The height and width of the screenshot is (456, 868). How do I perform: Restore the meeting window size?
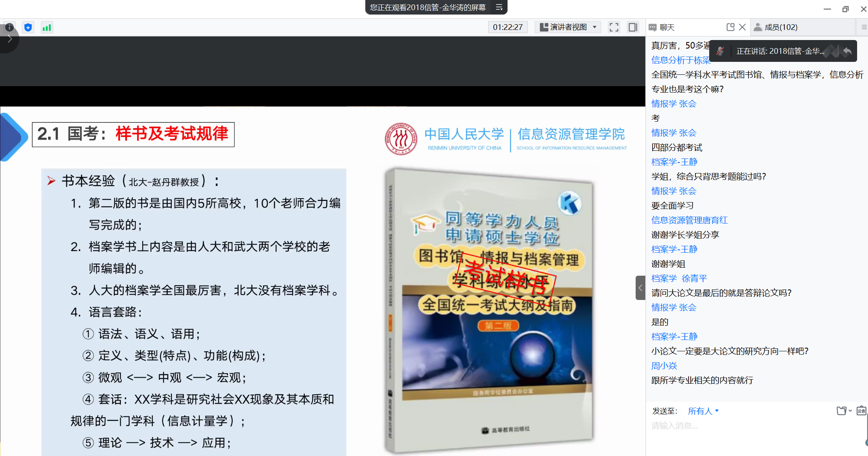[x=845, y=9]
